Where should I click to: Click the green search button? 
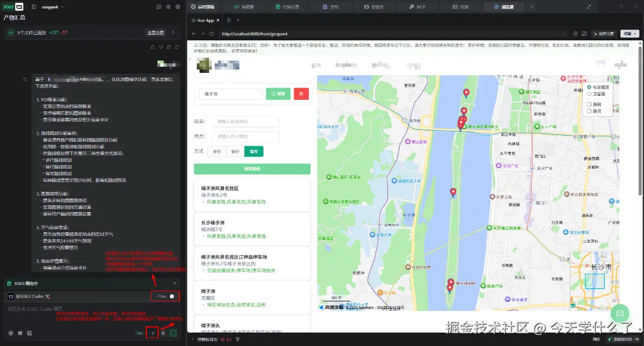[x=278, y=94]
